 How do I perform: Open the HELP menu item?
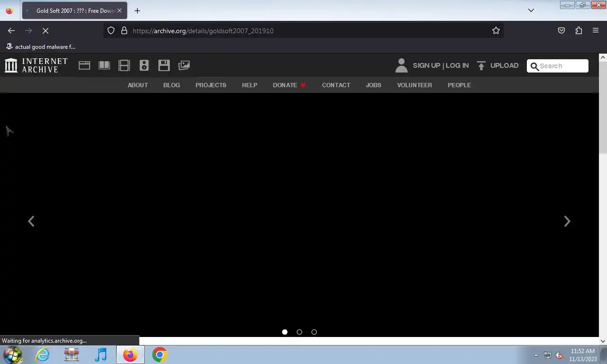pyautogui.click(x=249, y=85)
